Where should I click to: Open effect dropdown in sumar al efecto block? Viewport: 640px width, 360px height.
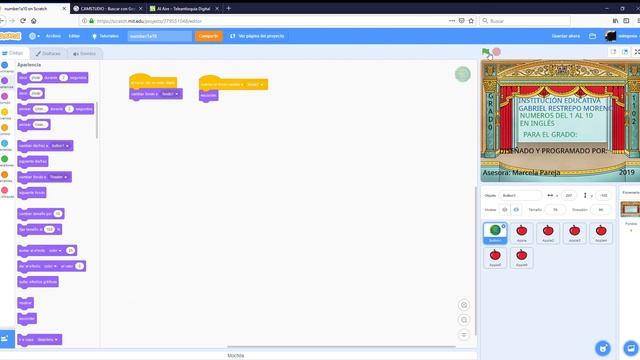(55, 250)
